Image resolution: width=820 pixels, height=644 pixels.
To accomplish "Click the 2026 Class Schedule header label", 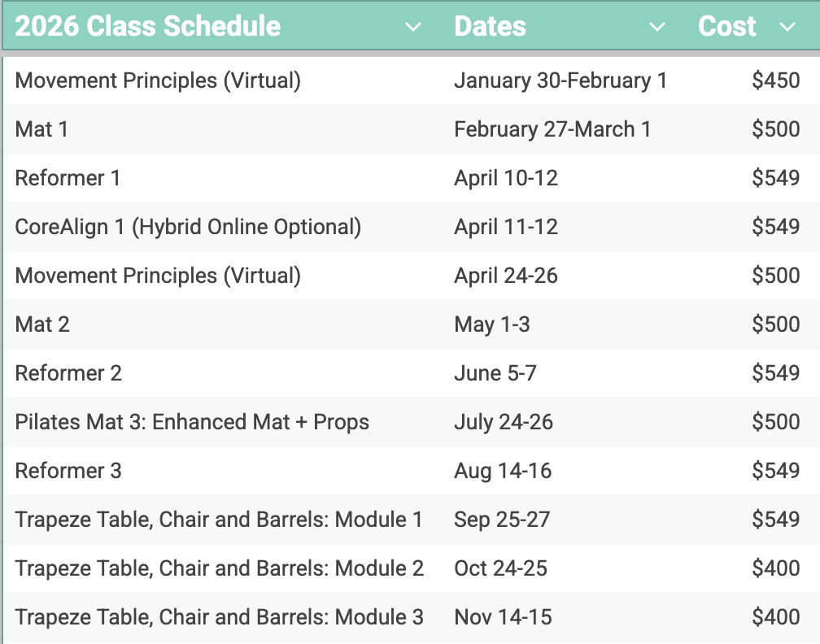I will pos(147,26).
